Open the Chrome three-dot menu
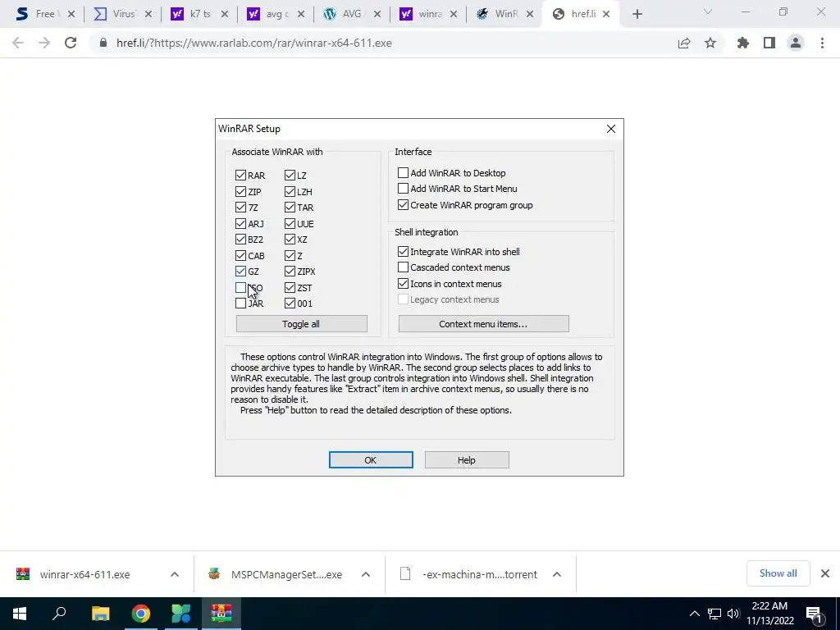The width and height of the screenshot is (840, 630). pos(822,43)
